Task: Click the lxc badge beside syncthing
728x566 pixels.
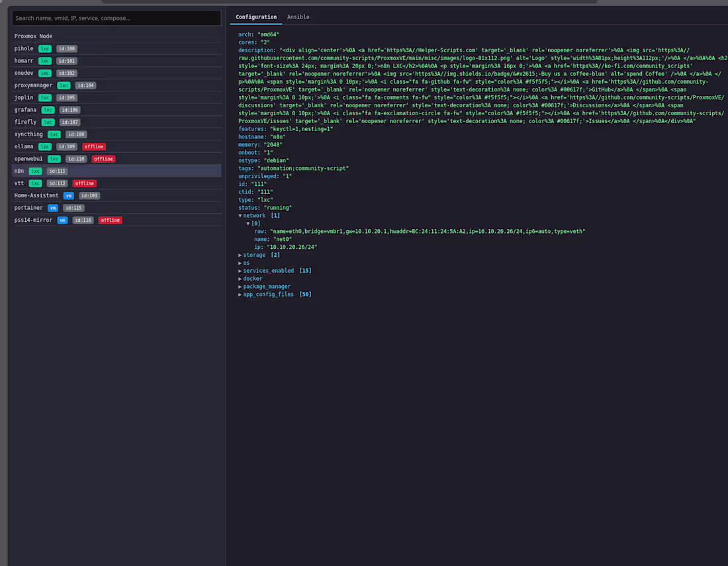Action: (54, 134)
